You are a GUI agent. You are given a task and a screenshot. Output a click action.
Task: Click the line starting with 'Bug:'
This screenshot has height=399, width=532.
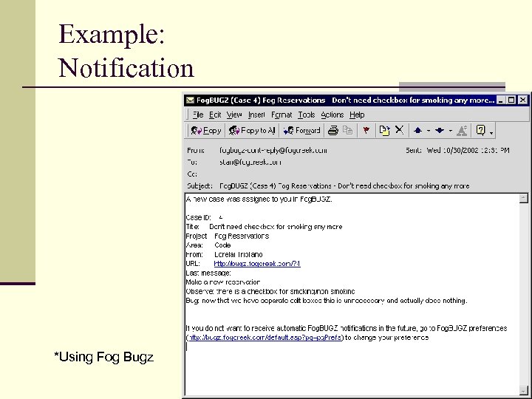tap(327, 301)
